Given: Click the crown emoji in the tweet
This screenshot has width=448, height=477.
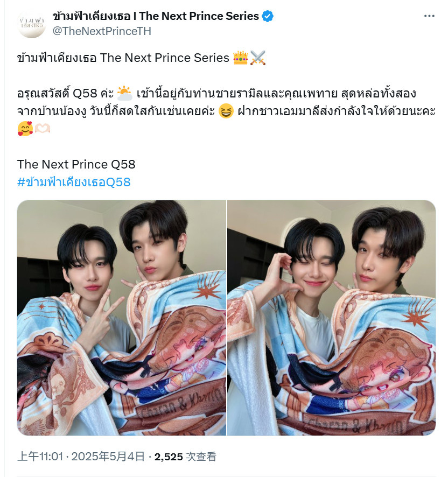Looking at the screenshot, I should pos(241,58).
